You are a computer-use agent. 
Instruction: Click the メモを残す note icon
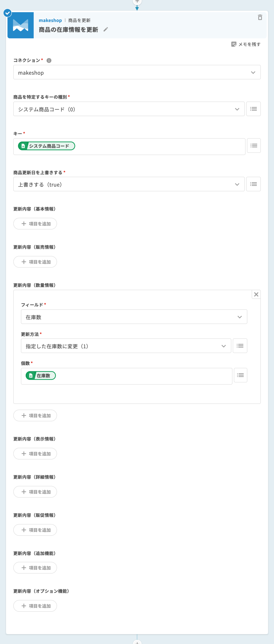tap(234, 44)
